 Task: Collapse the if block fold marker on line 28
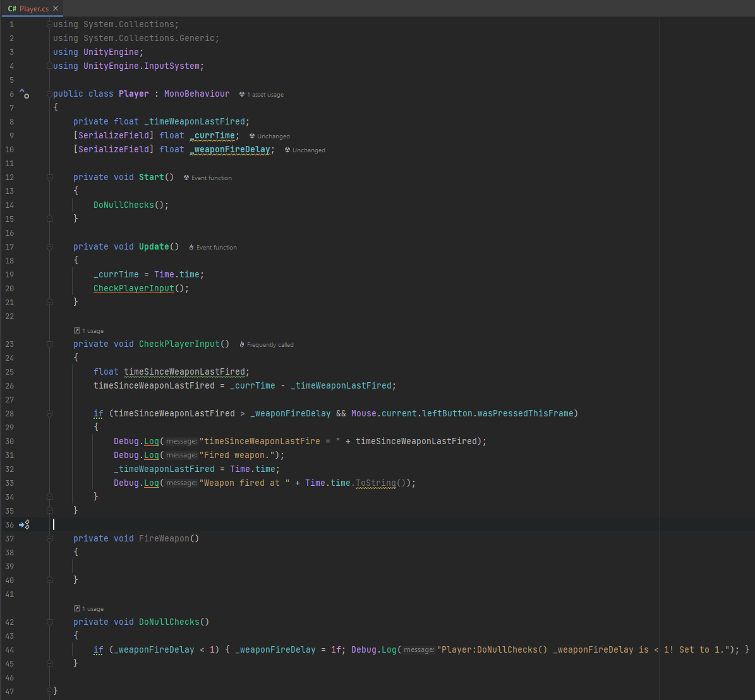coord(49,413)
